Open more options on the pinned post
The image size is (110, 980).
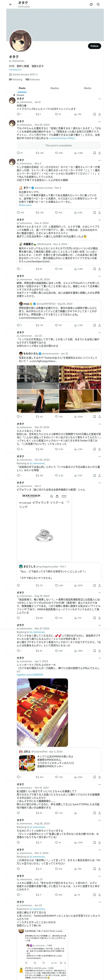coord(99,99)
